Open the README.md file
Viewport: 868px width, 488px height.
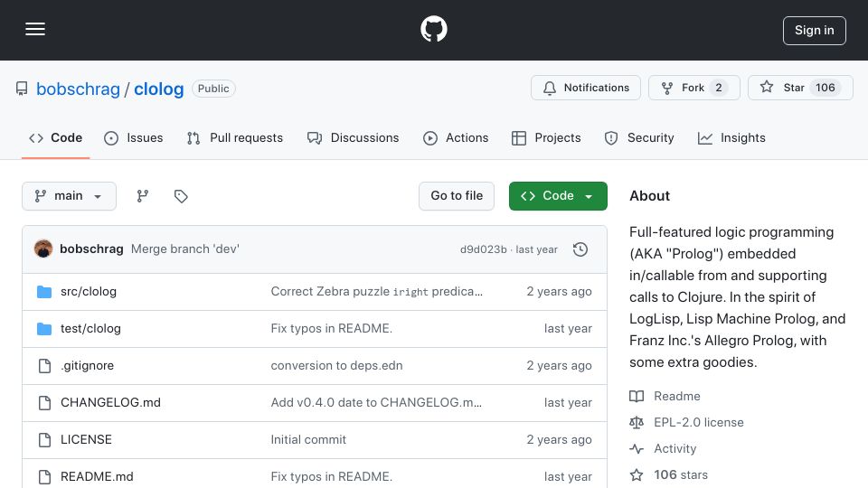click(97, 477)
